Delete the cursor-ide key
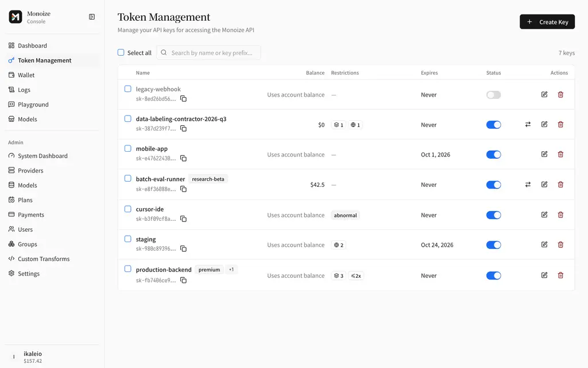This screenshot has height=368, width=588. (x=560, y=215)
